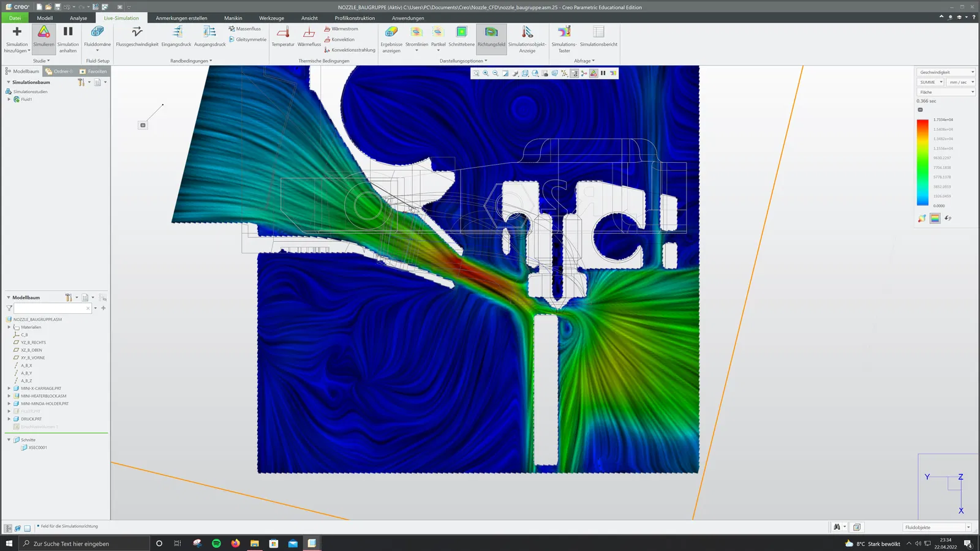Click the Windows search box
The image size is (980, 551).
pyautogui.click(x=84, y=543)
